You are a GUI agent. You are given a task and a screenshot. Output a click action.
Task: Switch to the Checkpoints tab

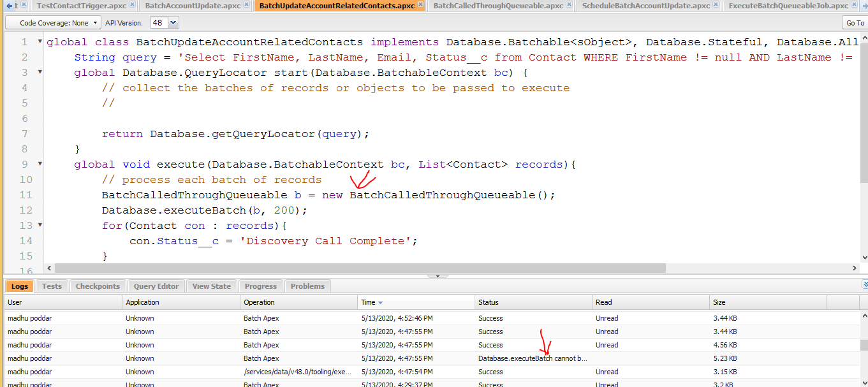(97, 286)
